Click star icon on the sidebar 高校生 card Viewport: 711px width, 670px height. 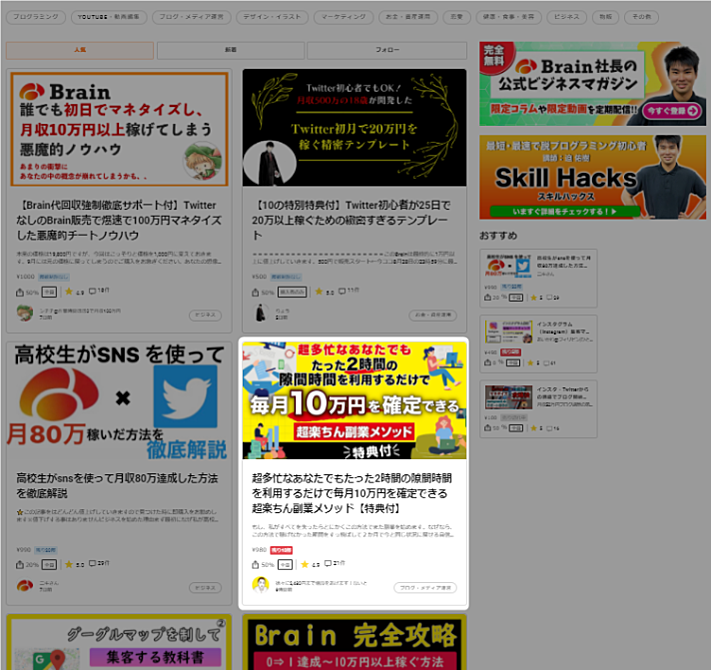pyautogui.click(x=534, y=297)
